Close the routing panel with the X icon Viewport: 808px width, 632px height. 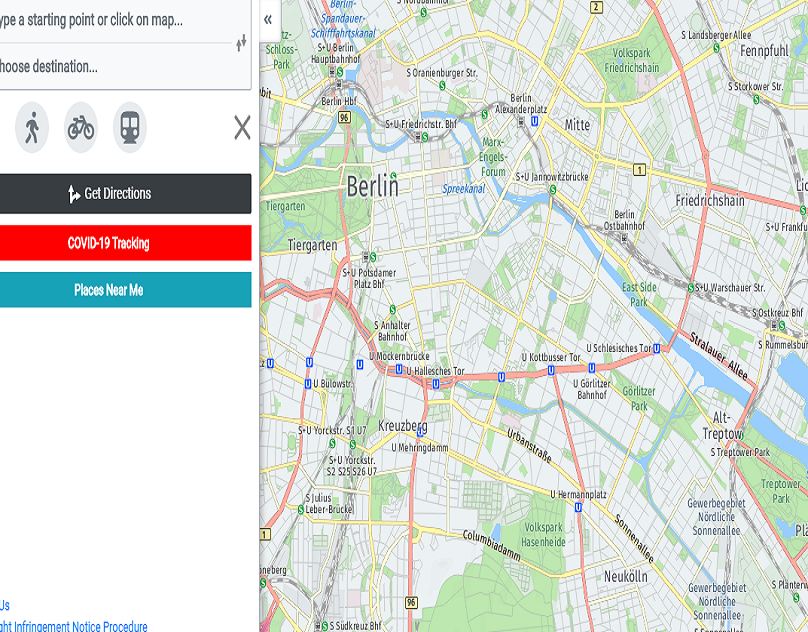tap(243, 127)
